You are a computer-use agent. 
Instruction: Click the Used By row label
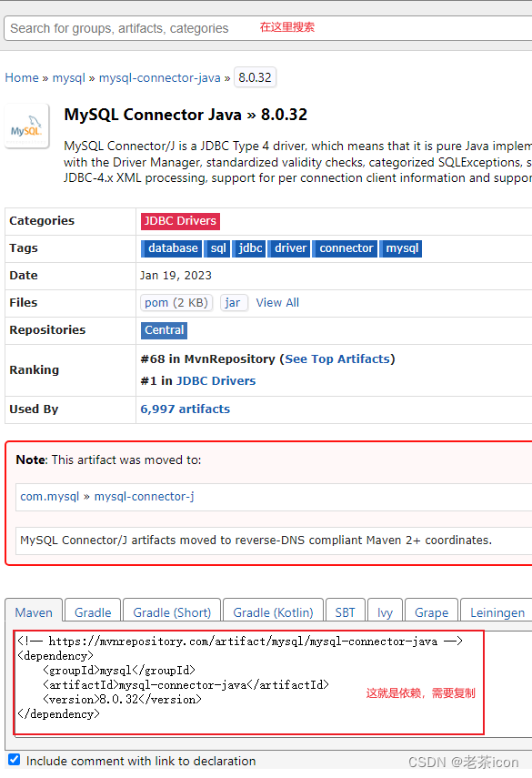tap(34, 409)
